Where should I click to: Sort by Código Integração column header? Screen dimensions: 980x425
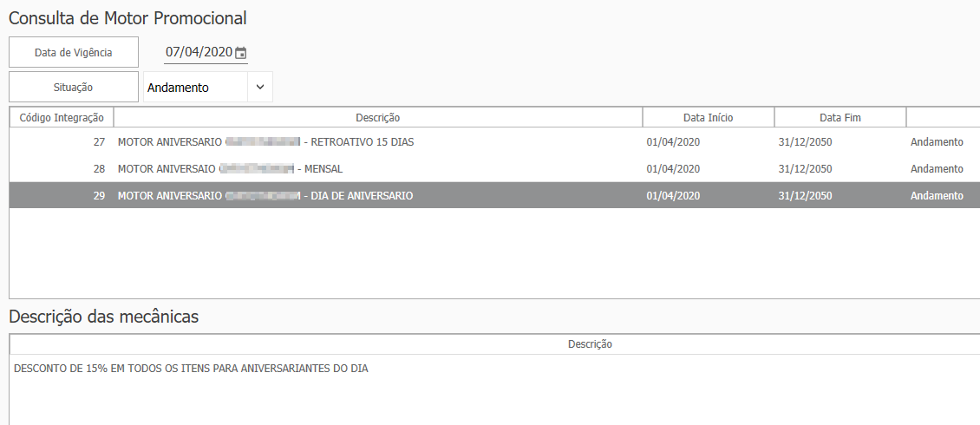[62, 117]
